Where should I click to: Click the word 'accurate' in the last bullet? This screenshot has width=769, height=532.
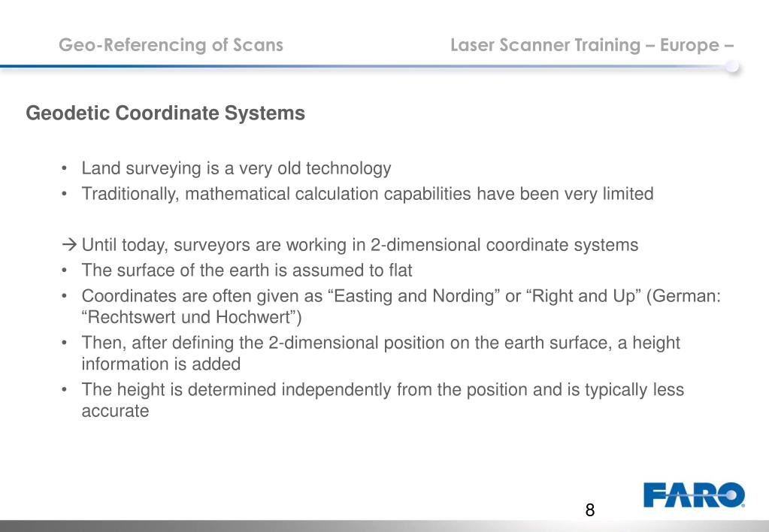(x=115, y=411)
